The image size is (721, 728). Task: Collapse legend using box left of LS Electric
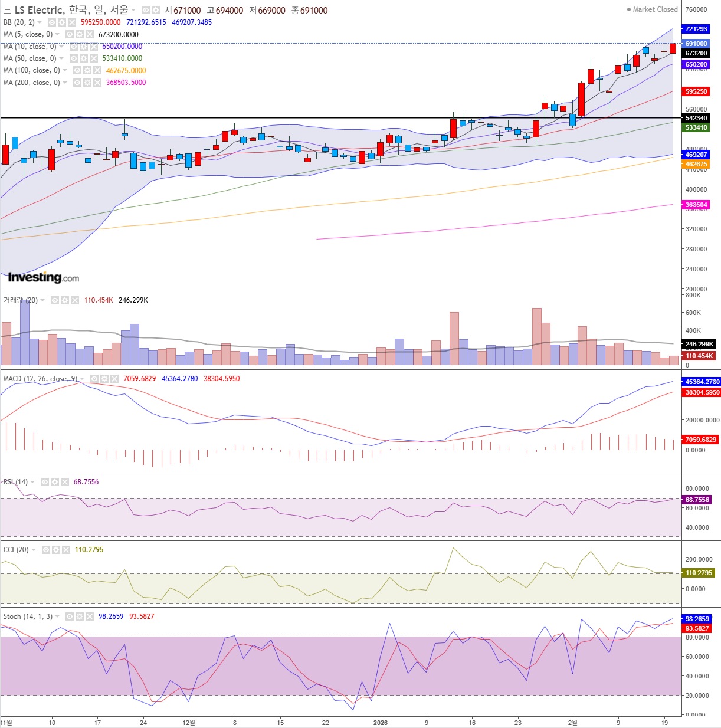[8, 10]
